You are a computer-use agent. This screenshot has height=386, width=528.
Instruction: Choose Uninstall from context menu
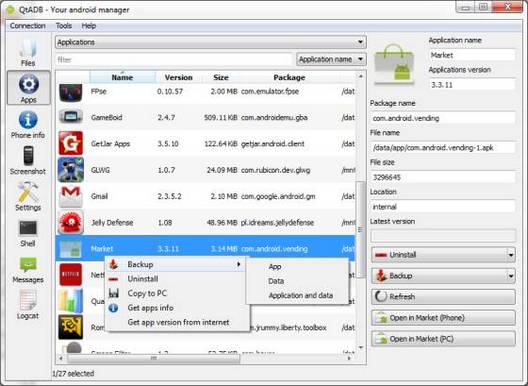177,279
